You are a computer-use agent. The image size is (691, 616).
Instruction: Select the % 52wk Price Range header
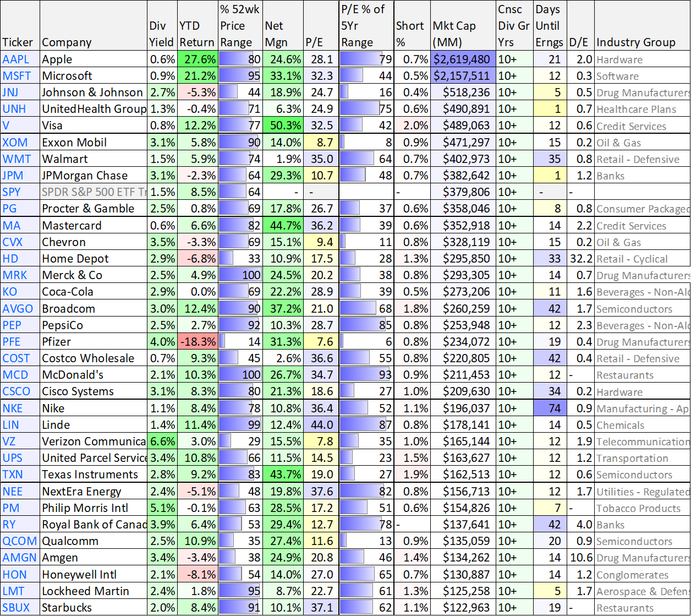[x=239, y=25]
